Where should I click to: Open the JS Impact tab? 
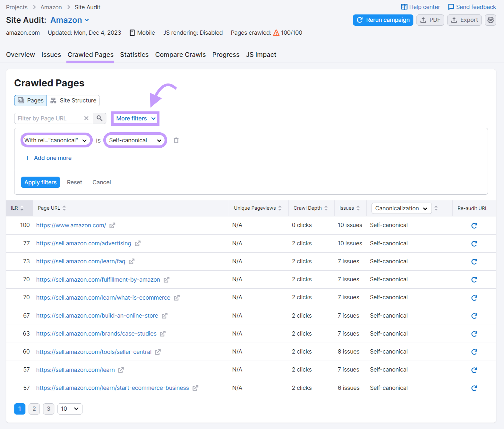261,55
